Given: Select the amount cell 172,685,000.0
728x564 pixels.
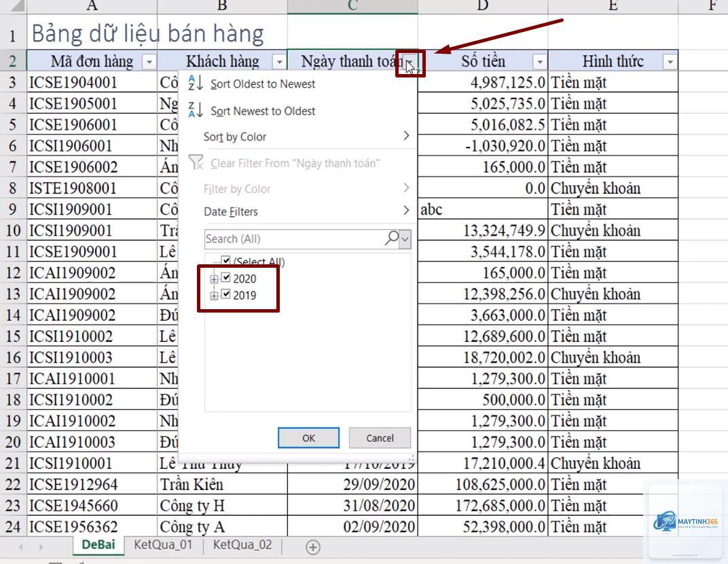Looking at the screenshot, I should (x=483, y=505).
